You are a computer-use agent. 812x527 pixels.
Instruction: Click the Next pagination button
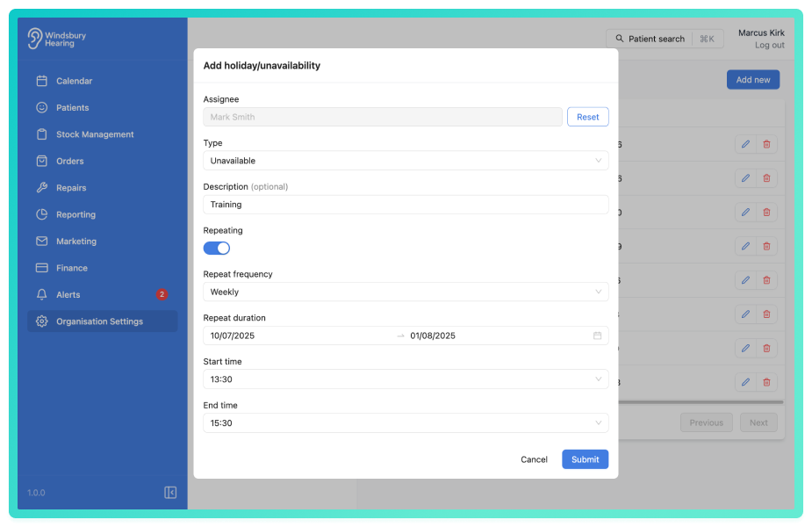click(x=758, y=422)
